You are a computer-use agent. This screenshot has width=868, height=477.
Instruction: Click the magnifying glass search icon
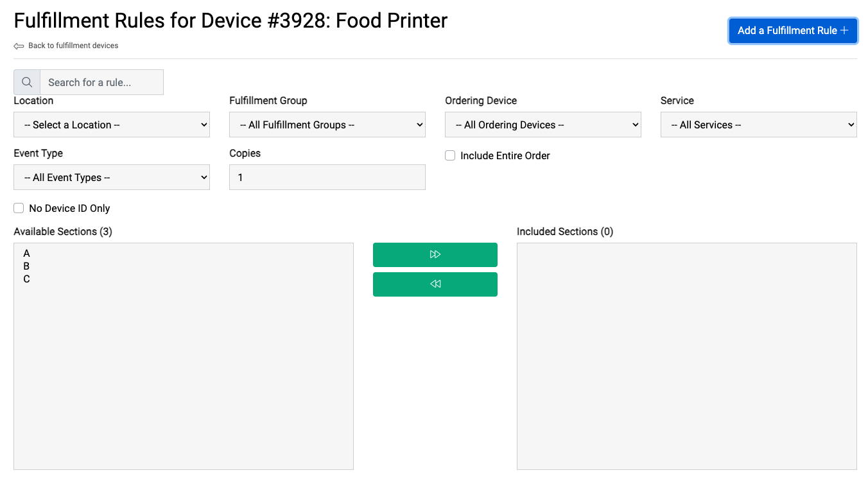[x=27, y=82]
